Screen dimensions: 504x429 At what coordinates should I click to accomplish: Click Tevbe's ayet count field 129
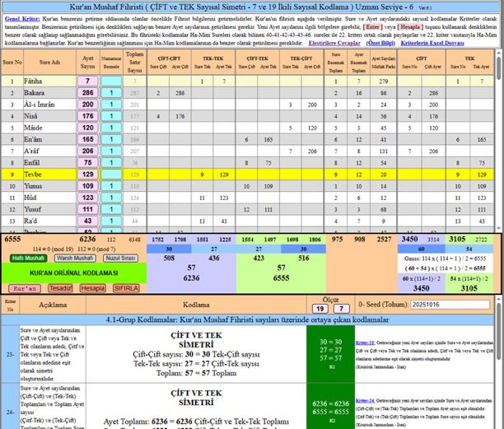(88, 175)
